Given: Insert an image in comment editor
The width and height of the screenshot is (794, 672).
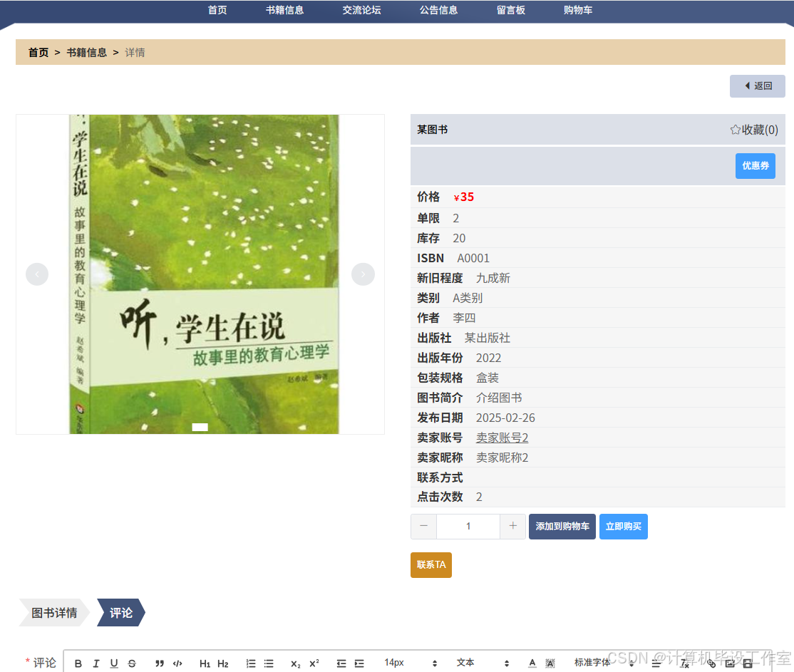Looking at the screenshot, I should click(x=730, y=663).
